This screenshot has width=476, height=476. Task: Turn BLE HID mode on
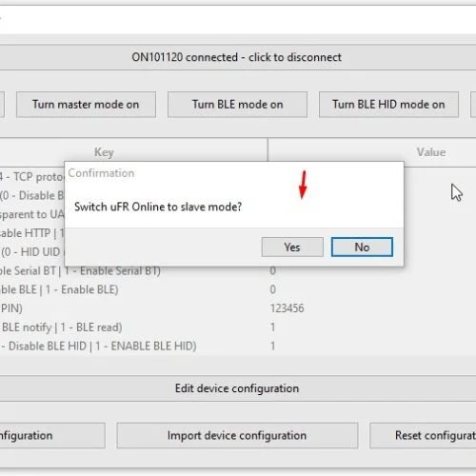pyautogui.click(x=388, y=105)
